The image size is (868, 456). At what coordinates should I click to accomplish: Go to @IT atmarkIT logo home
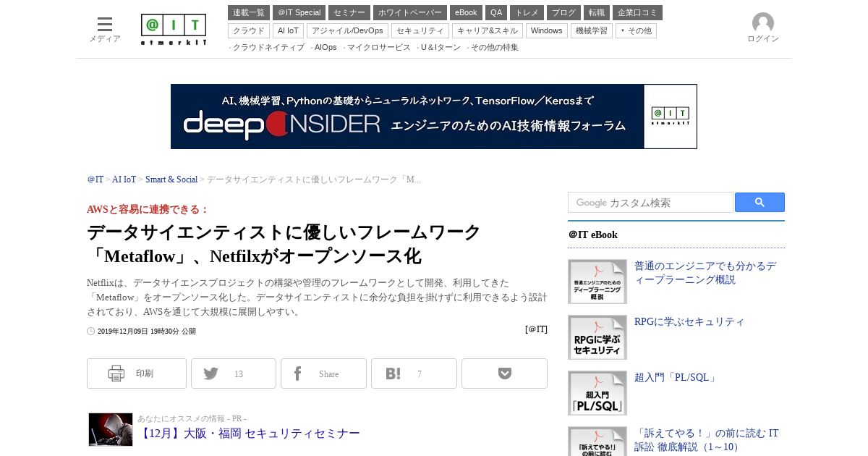pyautogui.click(x=174, y=30)
